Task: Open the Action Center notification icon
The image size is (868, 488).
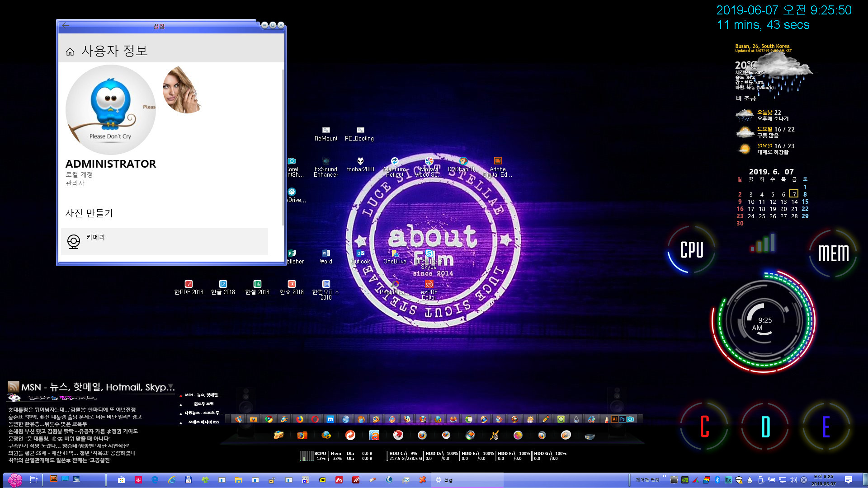Action: pyautogui.click(x=849, y=480)
